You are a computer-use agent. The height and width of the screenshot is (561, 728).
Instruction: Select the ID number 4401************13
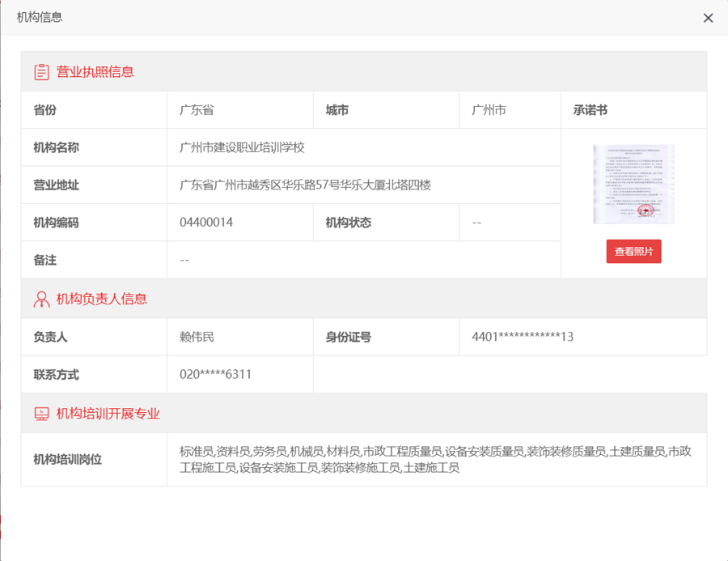tap(523, 337)
